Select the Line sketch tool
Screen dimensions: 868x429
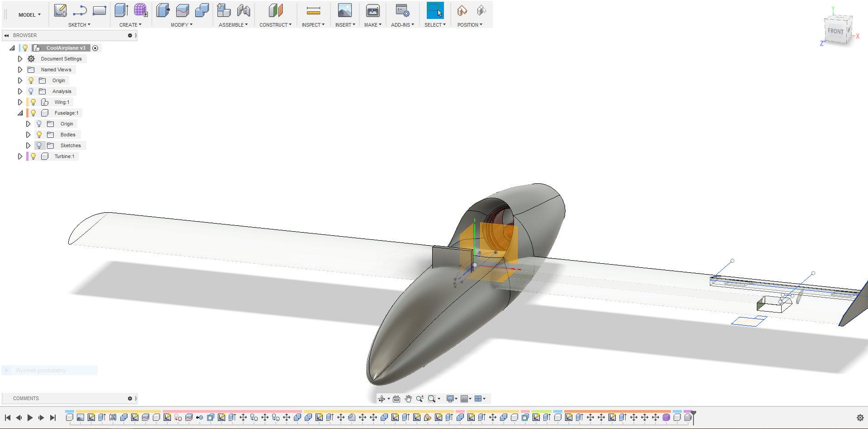(x=80, y=10)
